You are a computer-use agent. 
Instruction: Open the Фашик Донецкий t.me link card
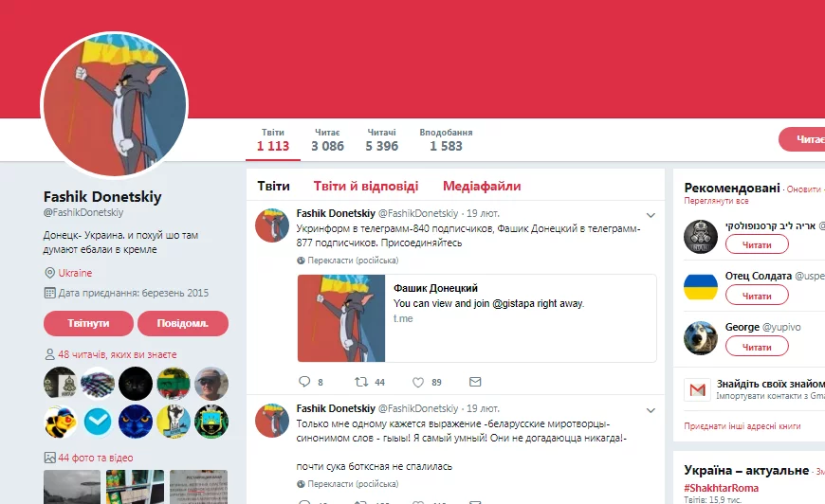click(x=477, y=318)
